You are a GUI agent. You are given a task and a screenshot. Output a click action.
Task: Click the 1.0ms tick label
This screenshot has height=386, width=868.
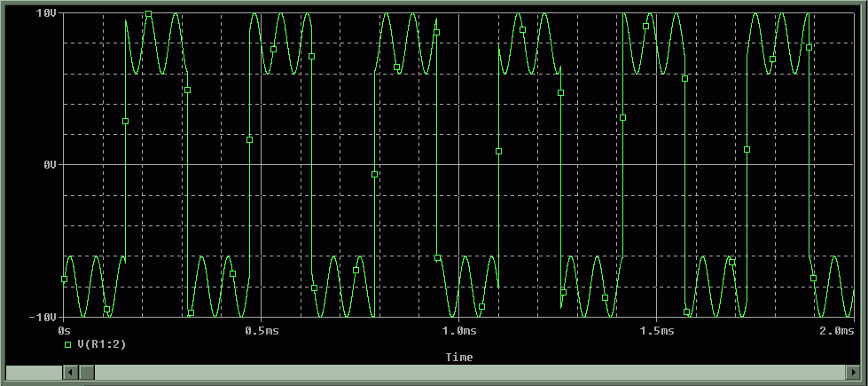pos(458,330)
